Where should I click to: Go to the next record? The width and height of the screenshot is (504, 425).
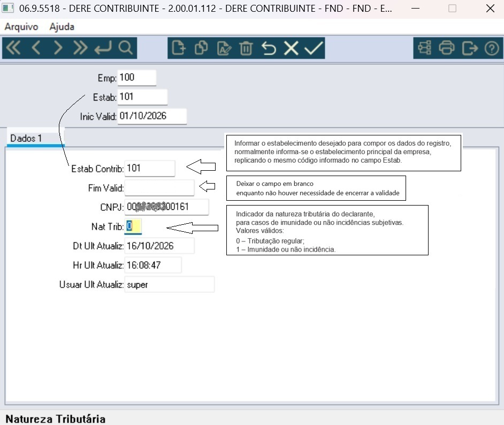point(58,48)
